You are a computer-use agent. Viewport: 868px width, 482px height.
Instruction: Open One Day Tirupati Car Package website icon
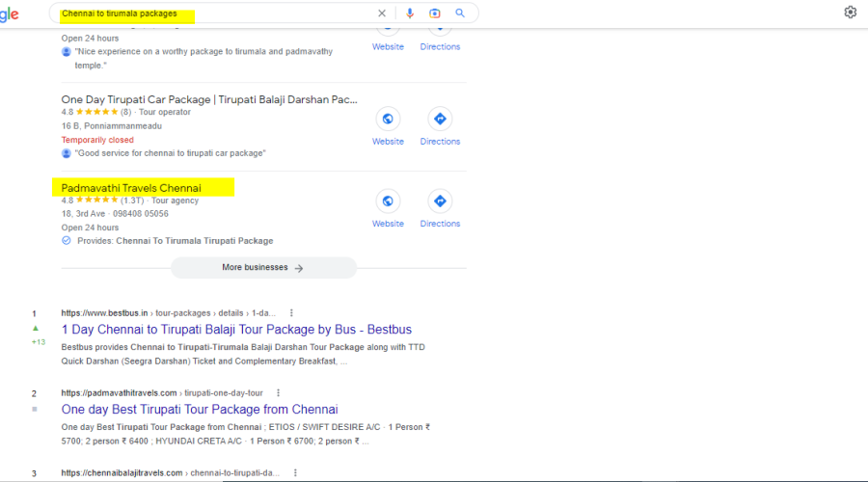pyautogui.click(x=388, y=120)
